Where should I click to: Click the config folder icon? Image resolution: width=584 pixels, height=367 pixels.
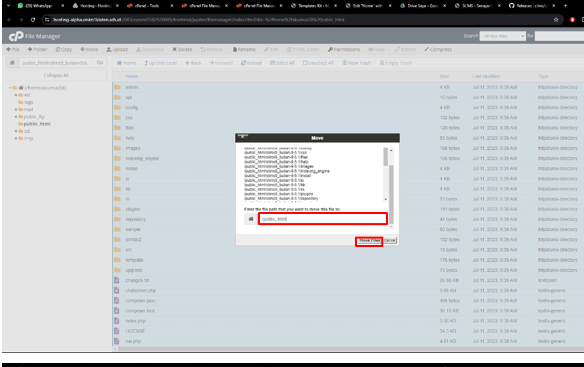[117, 107]
